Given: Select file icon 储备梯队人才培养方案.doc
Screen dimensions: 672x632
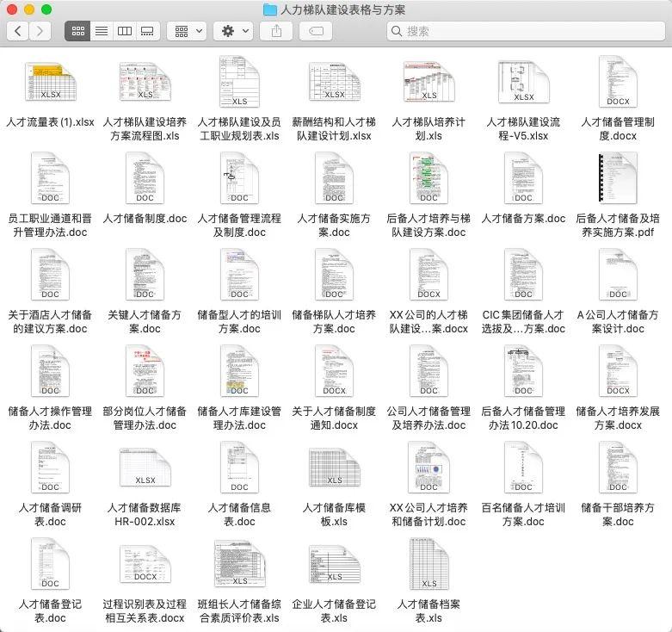Looking at the screenshot, I should pyautogui.click(x=335, y=274).
